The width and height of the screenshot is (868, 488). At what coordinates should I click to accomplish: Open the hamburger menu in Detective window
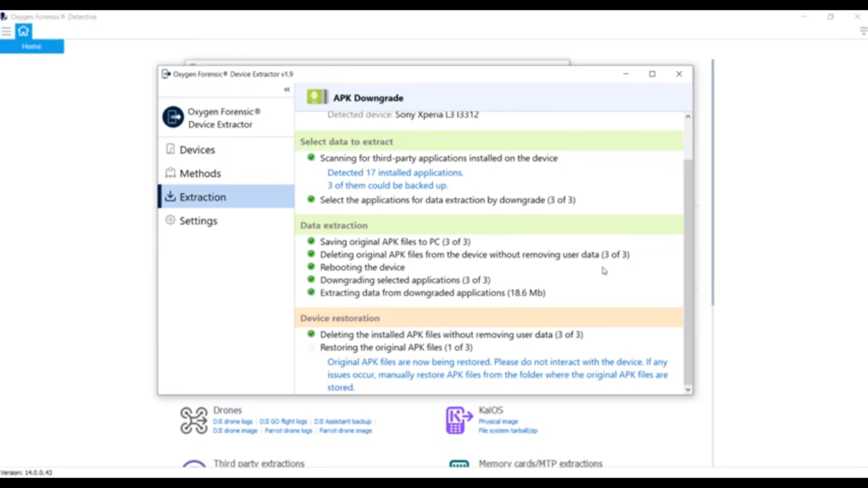pos(6,31)
